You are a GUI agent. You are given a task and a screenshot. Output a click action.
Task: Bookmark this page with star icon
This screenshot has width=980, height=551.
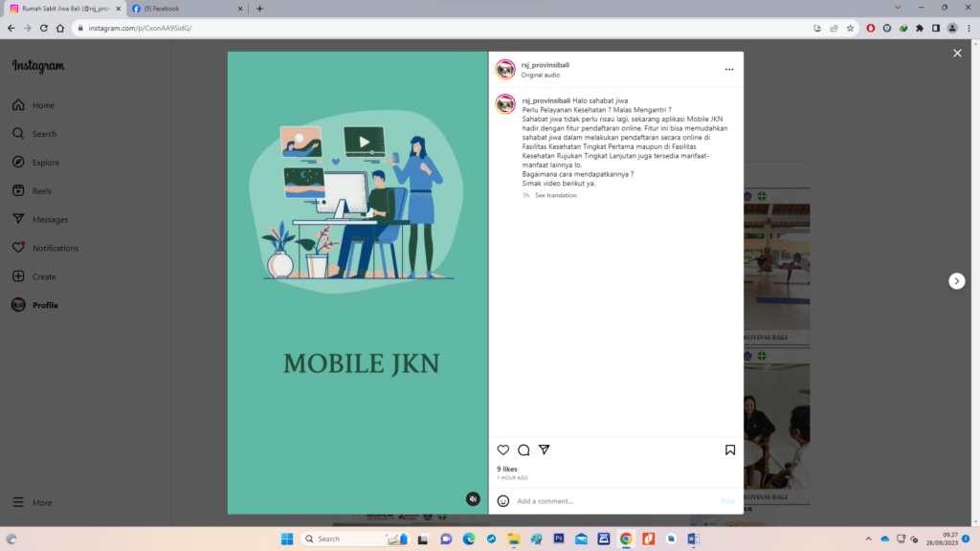[x=850, y=28]
